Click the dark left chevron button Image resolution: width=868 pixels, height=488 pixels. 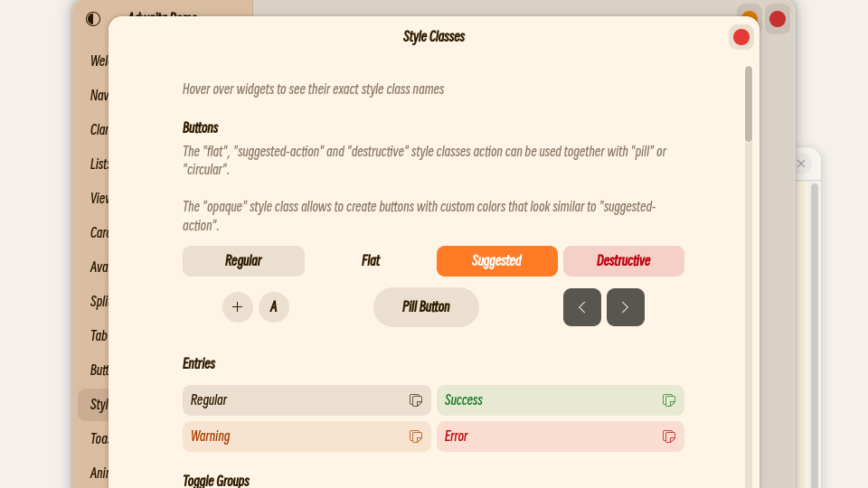pos(582,307)
